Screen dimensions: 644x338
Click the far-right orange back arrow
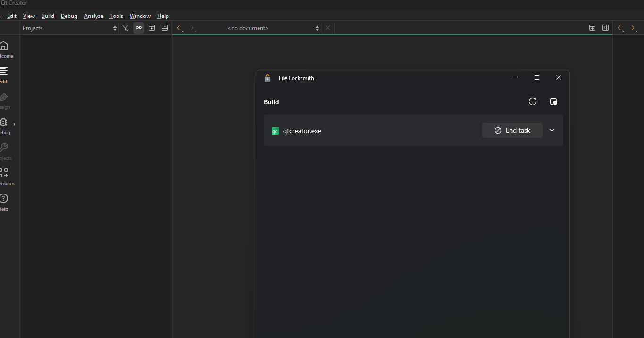621,28
